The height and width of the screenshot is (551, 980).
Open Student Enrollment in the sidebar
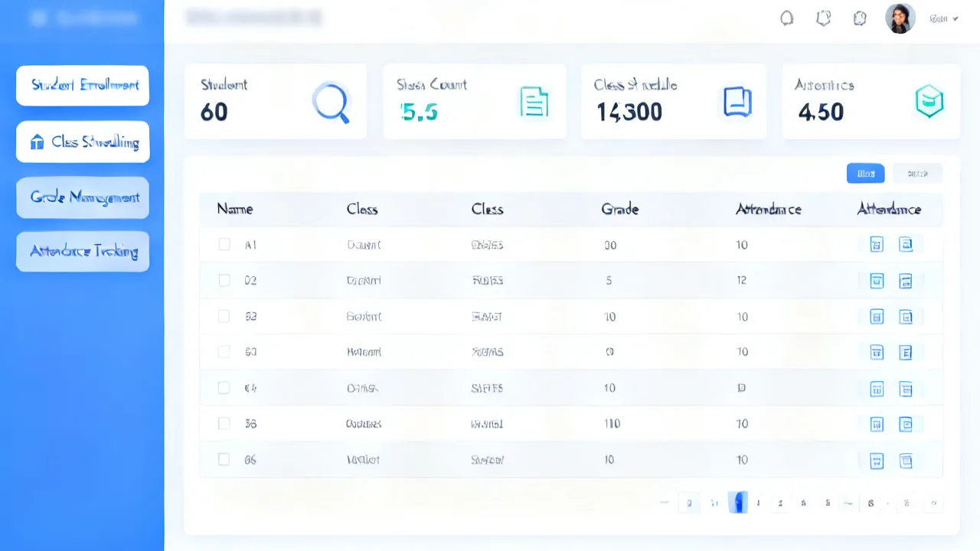click(83, 85)
